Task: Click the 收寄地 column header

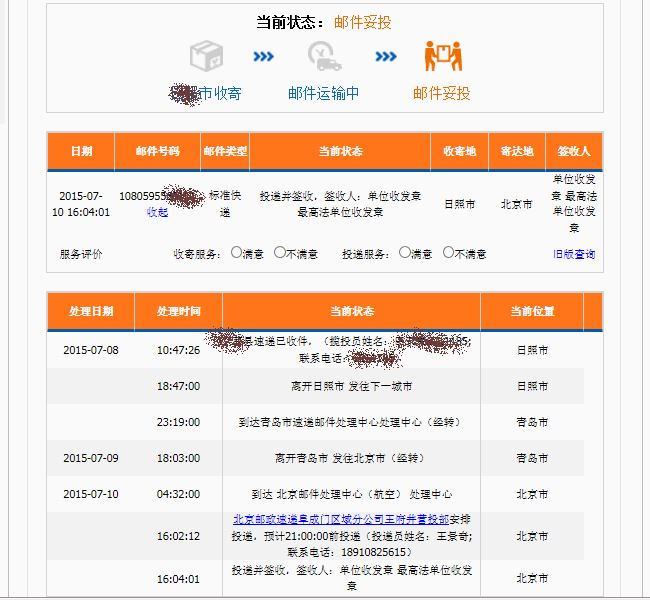Action: (x=459, y=151)
